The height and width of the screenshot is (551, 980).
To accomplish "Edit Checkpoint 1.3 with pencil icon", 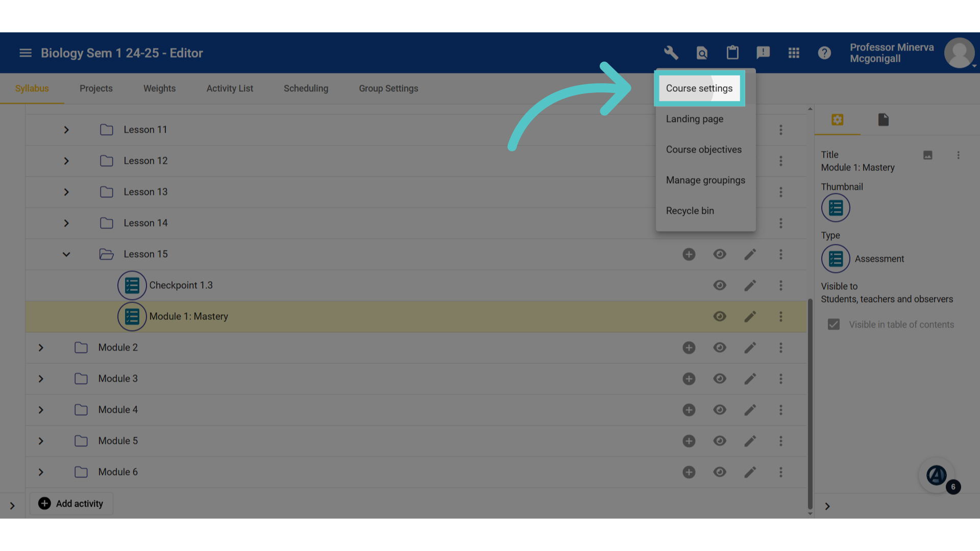I will tap(750, 285).
